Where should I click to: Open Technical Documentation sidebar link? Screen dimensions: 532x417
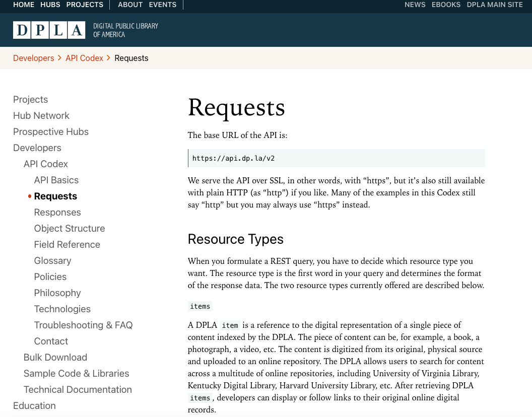(x=78, y=389)
